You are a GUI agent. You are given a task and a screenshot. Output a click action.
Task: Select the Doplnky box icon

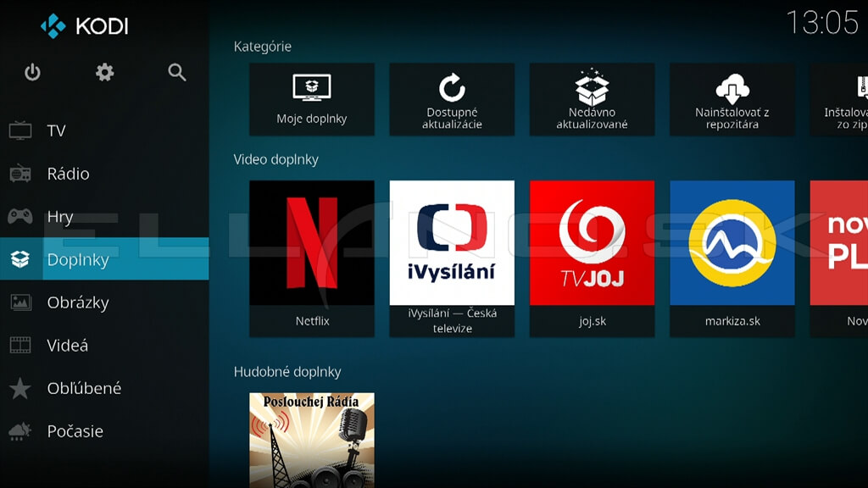(x=20, y=259)
